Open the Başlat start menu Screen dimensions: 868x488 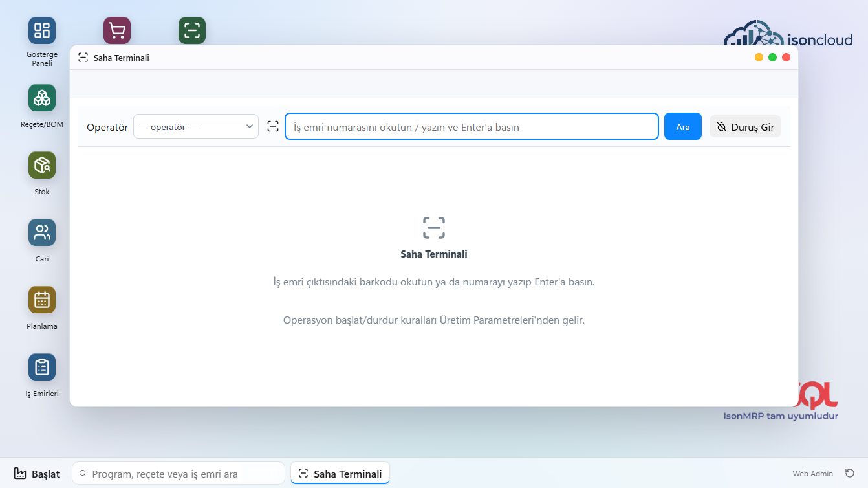coord(37,474)
